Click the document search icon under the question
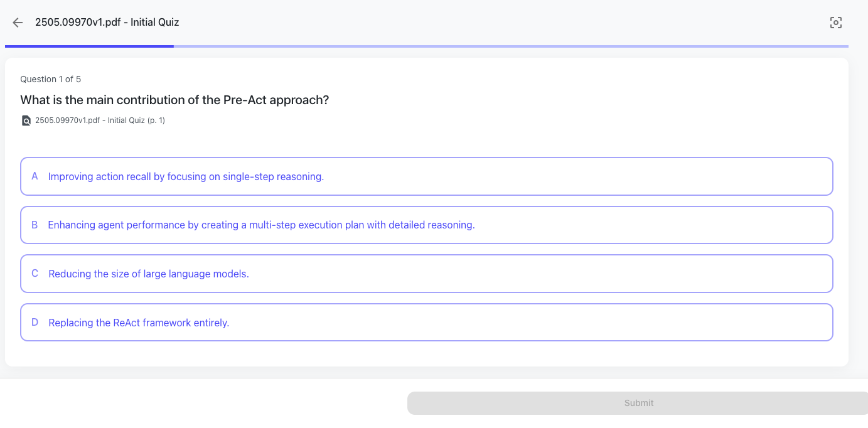 tap(26, 120)
